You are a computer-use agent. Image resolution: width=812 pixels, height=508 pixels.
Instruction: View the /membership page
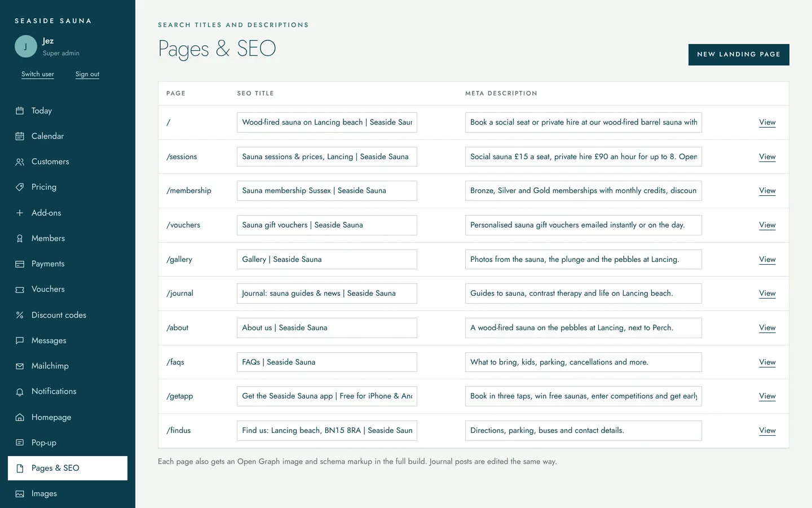[767, 190]
